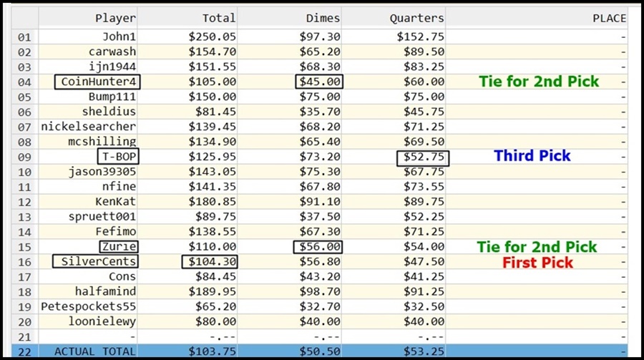Click the boxed $56.00 Dimes cell
Image resolution: width=644 pixels, height=360 pixels.
pos(318,247)
